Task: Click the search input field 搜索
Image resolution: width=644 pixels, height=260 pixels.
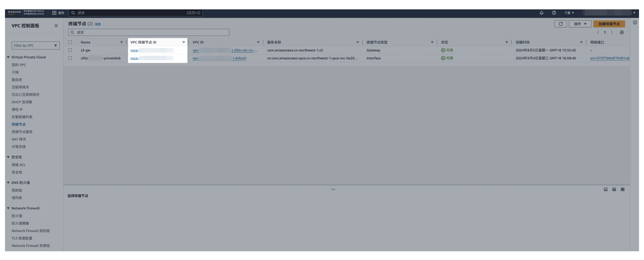Action: 149,32
